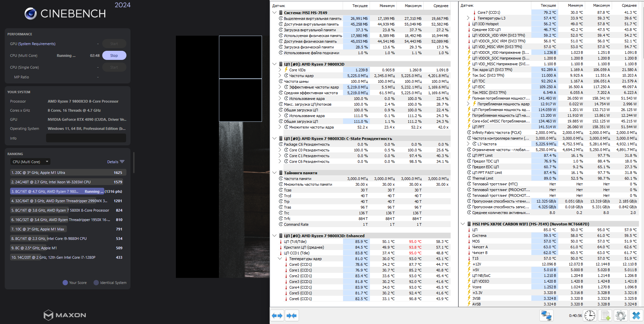Image resolution: width=644 pixels, height=324 pixels.
Task: Open HWiNFO remote network monitors icon
Action: tap(546, 316)
